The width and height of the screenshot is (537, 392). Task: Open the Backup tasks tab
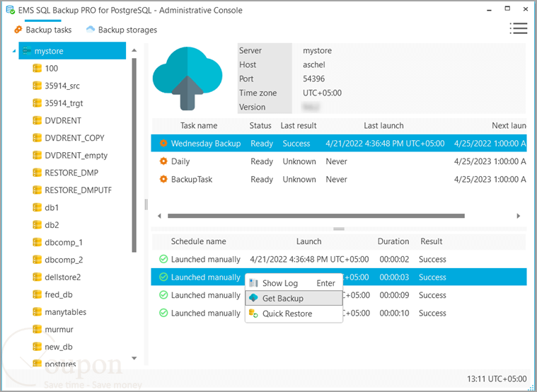click(42, 30)
